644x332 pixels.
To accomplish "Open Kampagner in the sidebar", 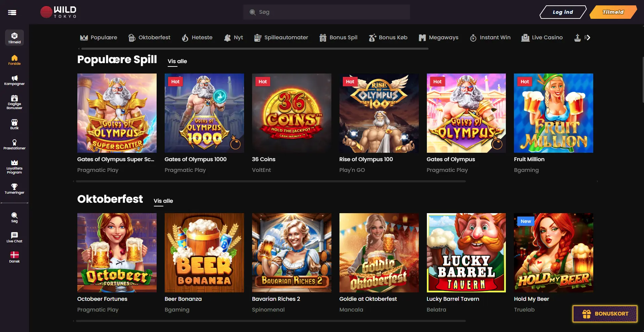I will [x=14, y=81].
